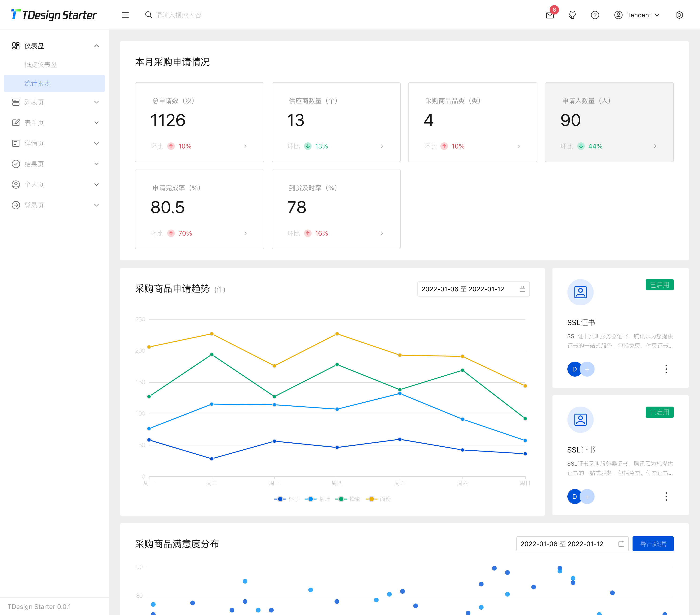Click the 1126 total requests value
The width and height of the screenshot is (700, 615).
[x=168, y=120]
